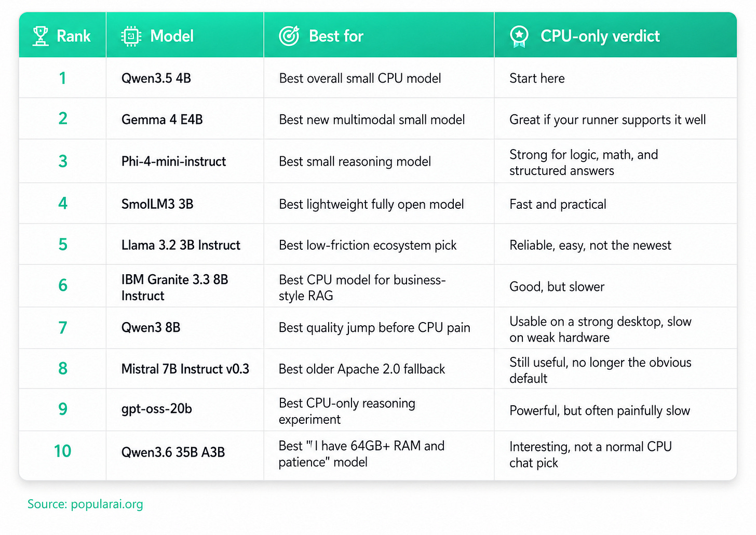Select the rank number 10
756x535 pixels.
pyautogui.click(x=63, y=451)
